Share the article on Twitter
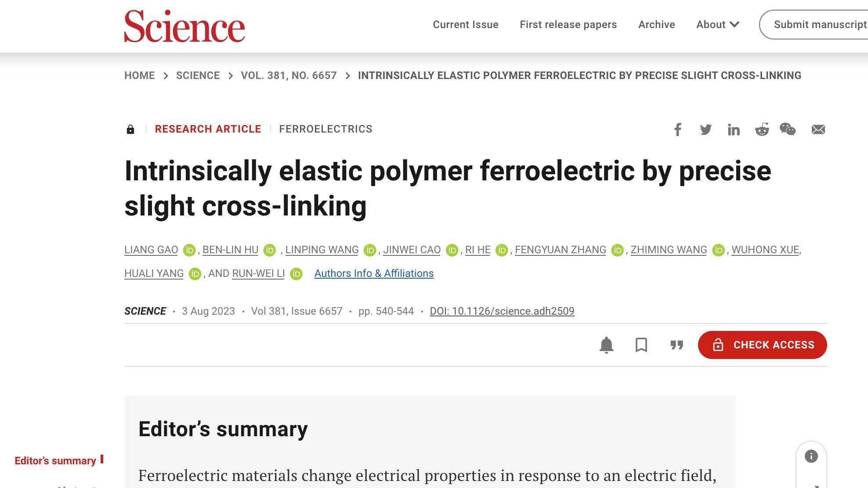Screen dimensions: 868x488 click(706, 129)
